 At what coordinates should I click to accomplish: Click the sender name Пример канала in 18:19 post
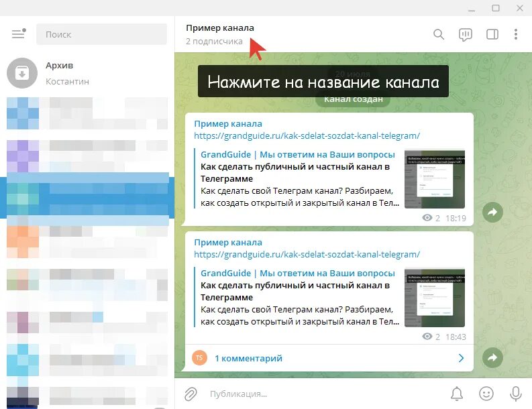(228, 124)
